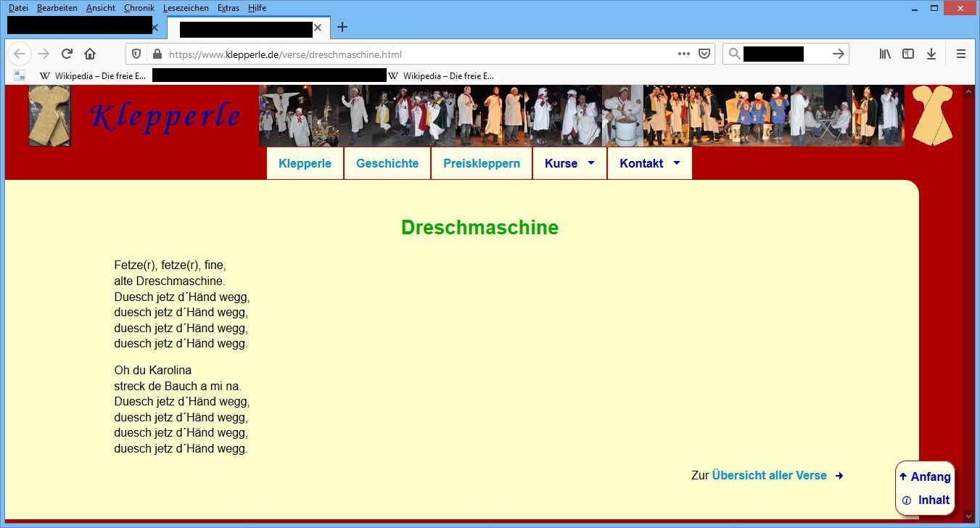Go to the browser home page

(90, 54)
